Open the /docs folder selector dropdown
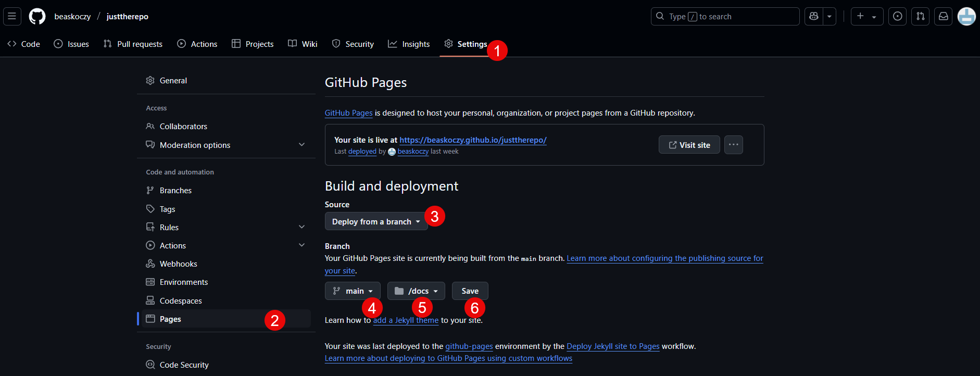Viewport: 980px width, 376px height. tap(416, 291)
